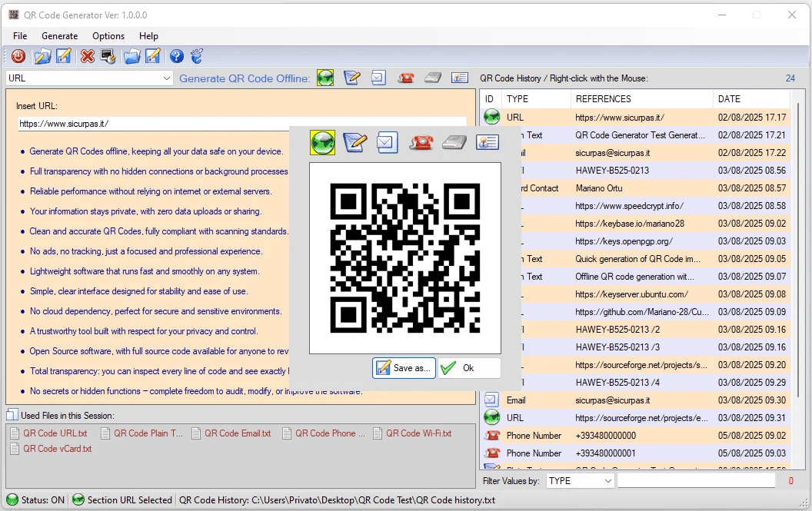Open the Options menu
The height and width of the screenshot is (511, 812).
pyautogui.click(x=108, y=35)
